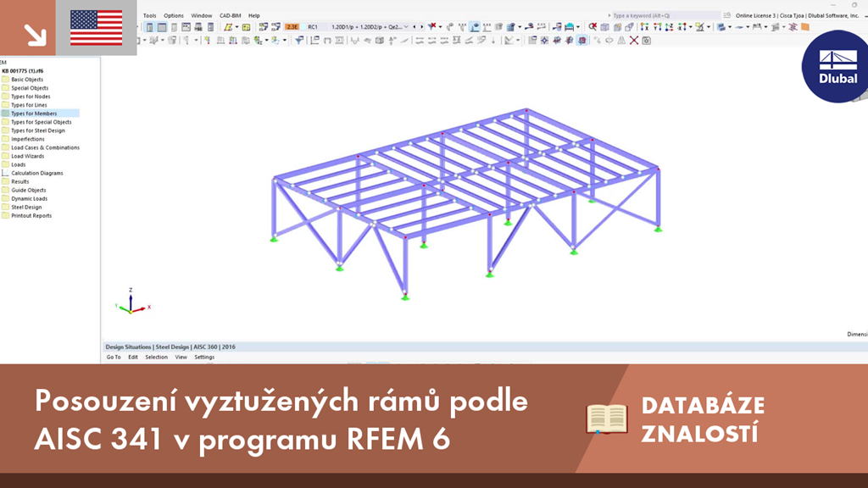Select Printout Reports in navigator
The height and width of the screenshot is (488, 868).
point(31,216)
